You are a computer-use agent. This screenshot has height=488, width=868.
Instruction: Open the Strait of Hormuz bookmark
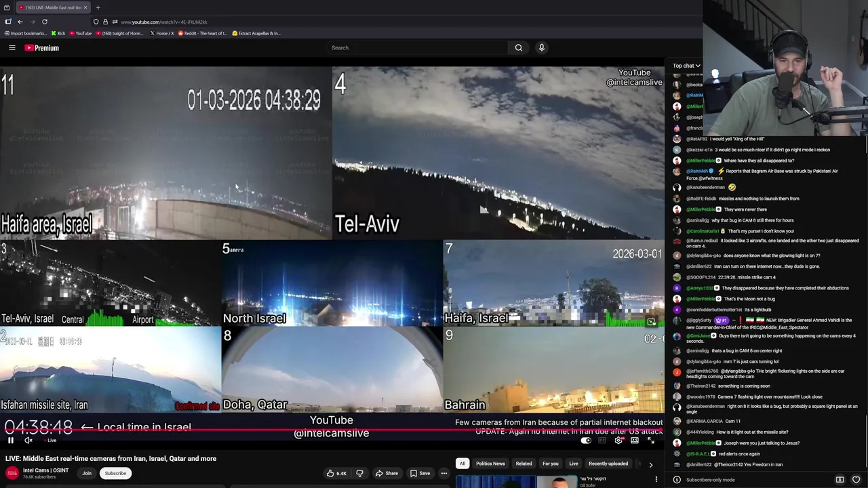pyautogui.click(x=119, y=33)
